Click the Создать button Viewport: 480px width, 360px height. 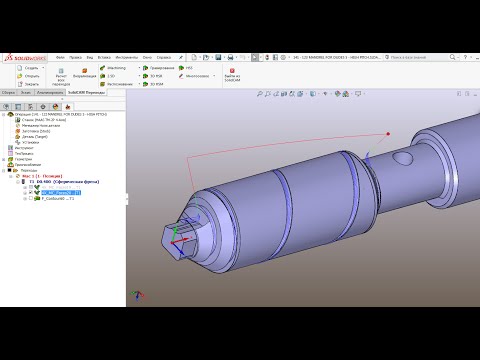click(28, 68)
